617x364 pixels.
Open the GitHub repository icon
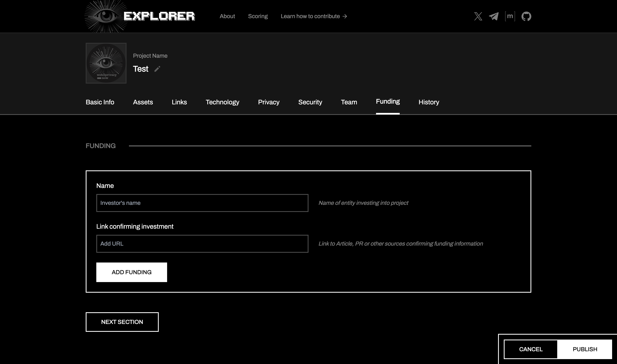pos(526,17)
